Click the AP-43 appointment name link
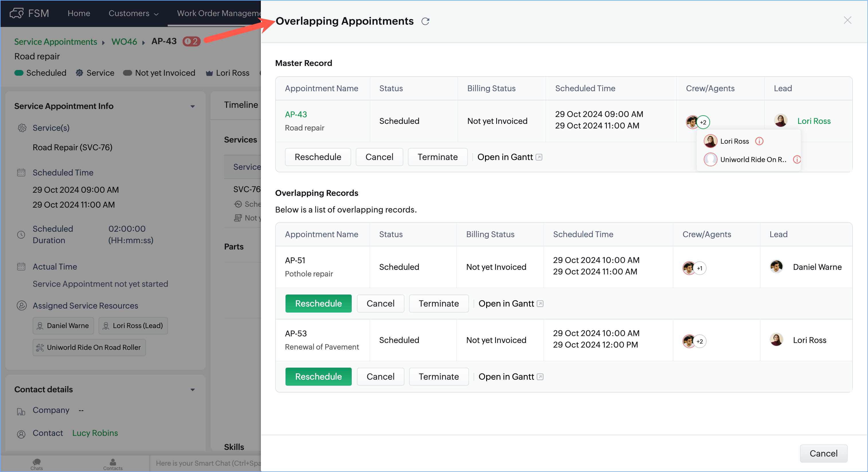The image size is (868, 472). (x=296, y=114)
